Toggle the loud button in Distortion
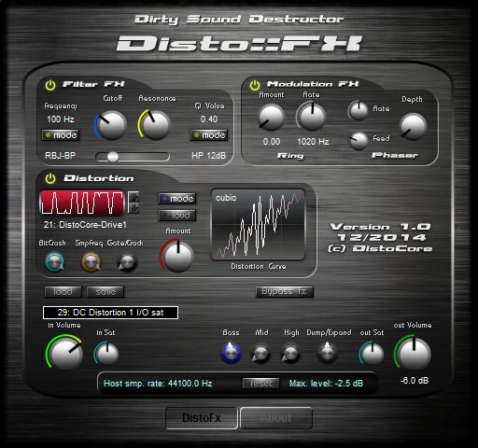Viewport: 478px width, 448px height. (x=177, y=216)
